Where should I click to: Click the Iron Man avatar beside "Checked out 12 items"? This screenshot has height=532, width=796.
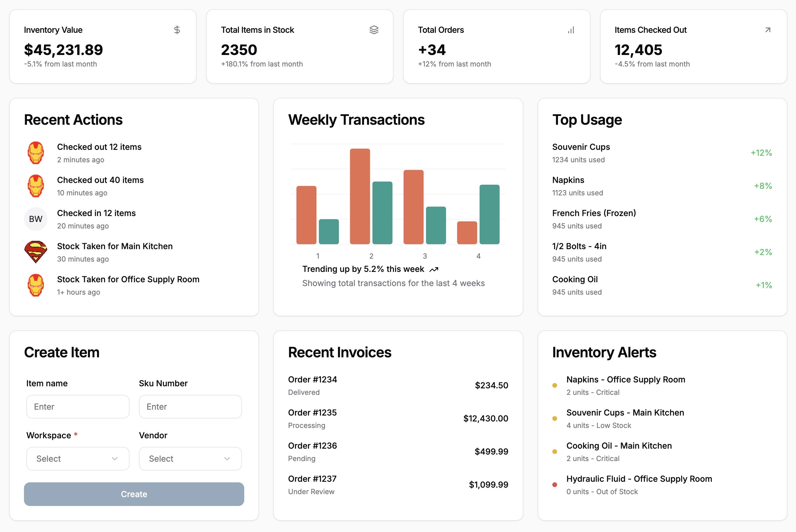(x=36, y=152)
